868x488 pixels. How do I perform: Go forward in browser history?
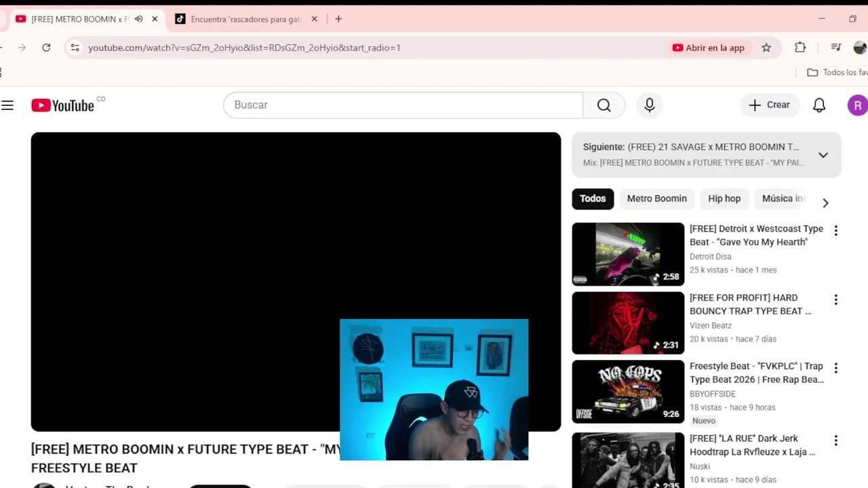coord(22,47)
